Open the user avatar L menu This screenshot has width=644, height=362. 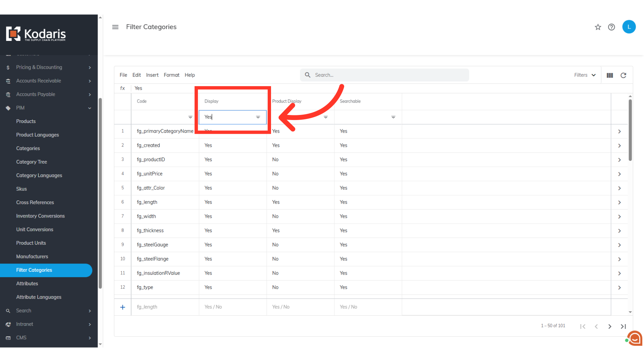[x=629, y=27]
